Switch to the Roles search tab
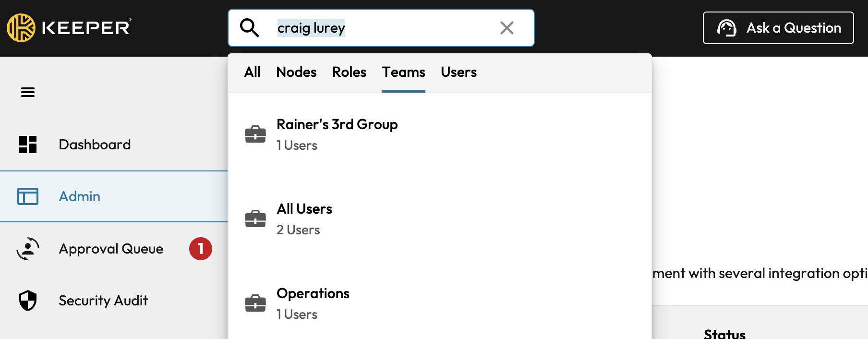The height and width of the screenshot is (339, 868). coord(349,73)
